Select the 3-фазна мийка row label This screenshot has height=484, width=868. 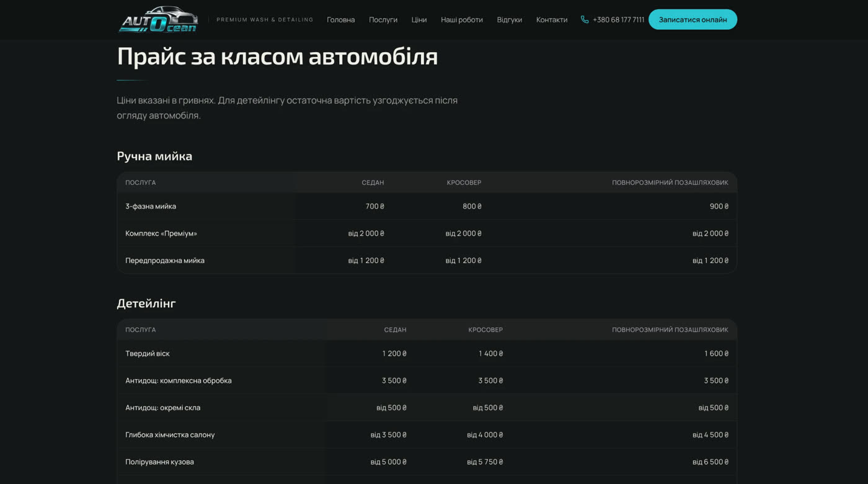pos(151,206)
